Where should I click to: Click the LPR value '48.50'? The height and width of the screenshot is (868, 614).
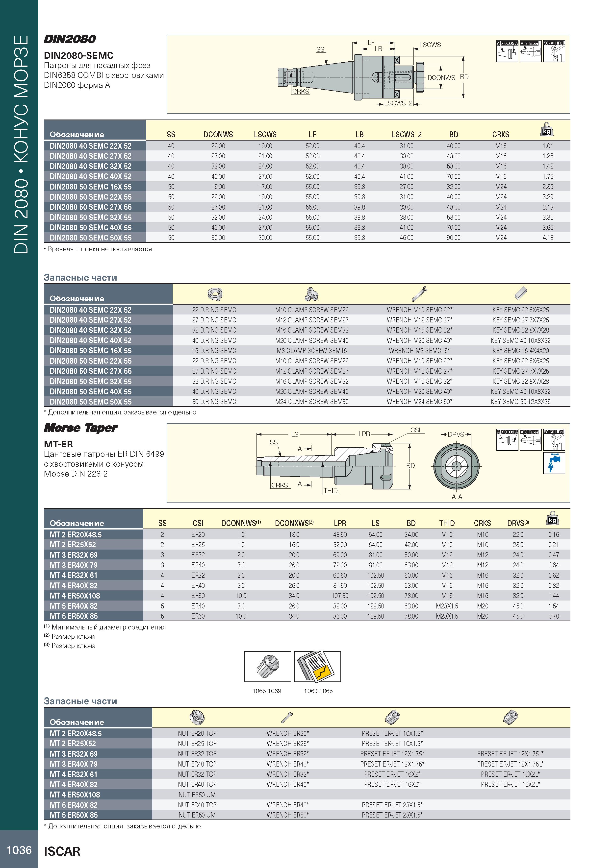[340, 534]
